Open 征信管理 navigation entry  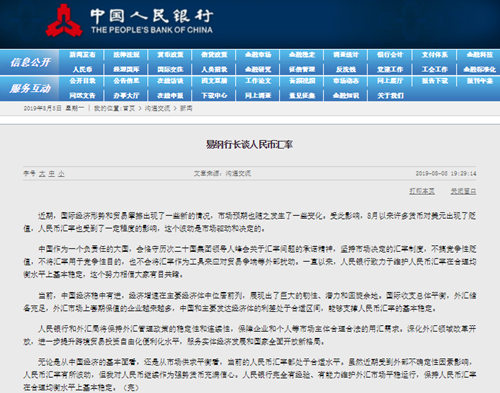(x=302, y=69)
